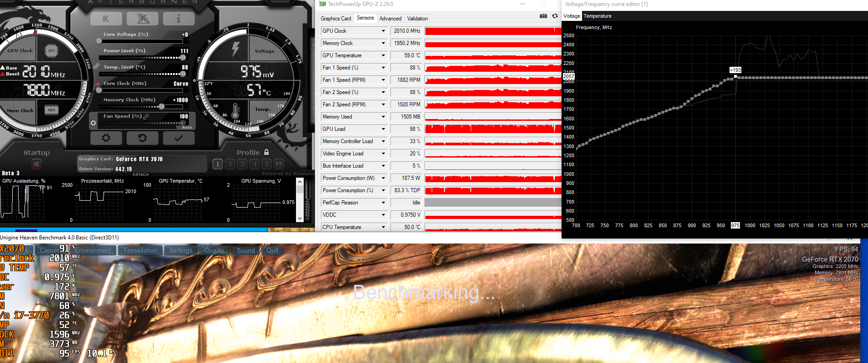Switch to GPU-Z Advanced tab
The image size is (868, 363).
pyautogui.click(x=390, y=19)
